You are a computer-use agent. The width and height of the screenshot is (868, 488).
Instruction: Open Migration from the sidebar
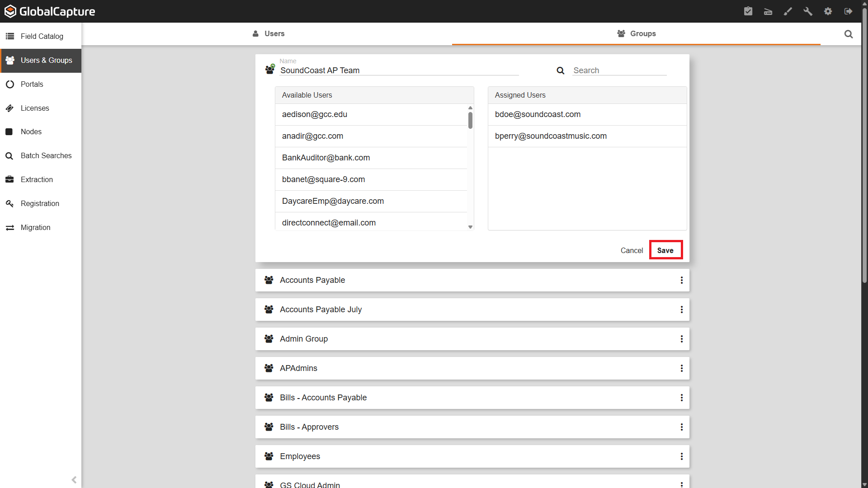(x=41, y=227)
